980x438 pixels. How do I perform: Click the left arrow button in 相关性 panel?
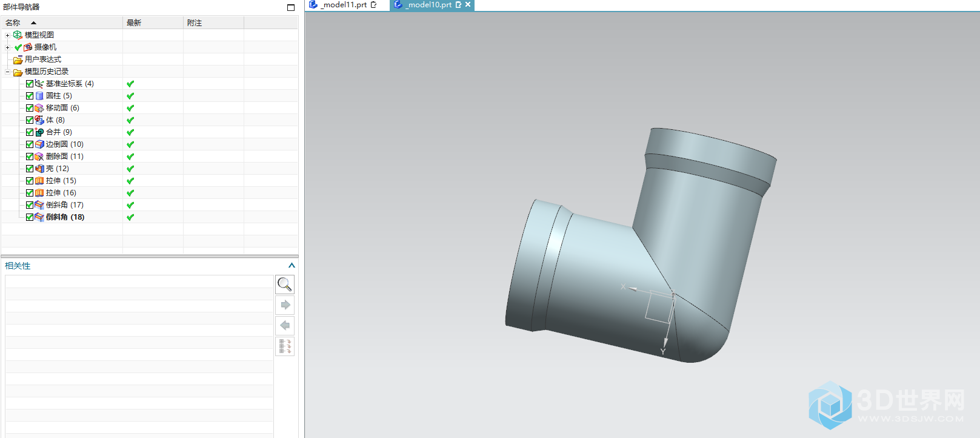pyautogui.click(x=285, y=325)
